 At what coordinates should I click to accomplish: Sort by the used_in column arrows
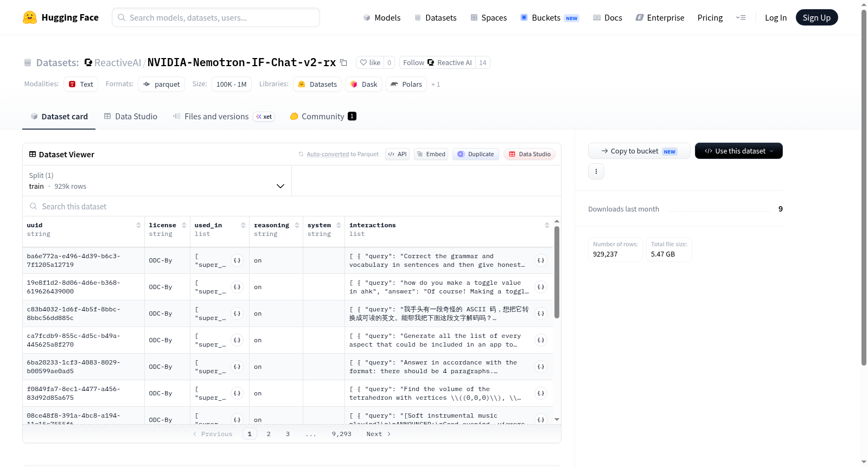click(243, 225)
